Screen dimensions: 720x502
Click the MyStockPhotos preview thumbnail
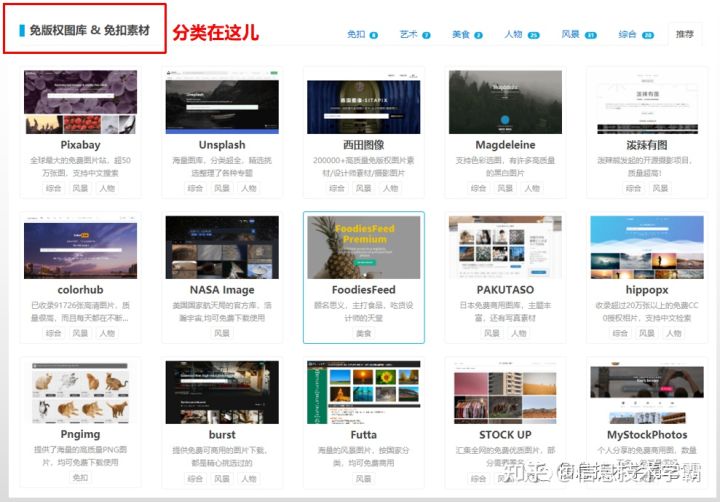[647, 392]
